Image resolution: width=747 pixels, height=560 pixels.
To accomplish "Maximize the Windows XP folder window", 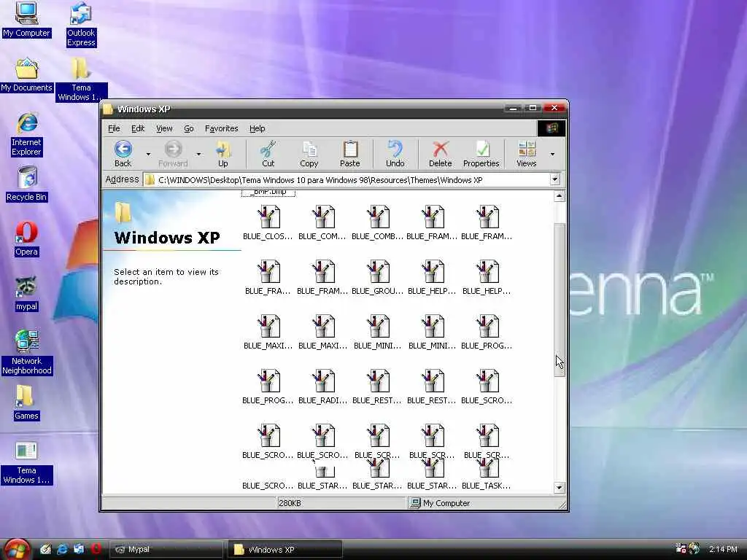I will click(533, 108).
